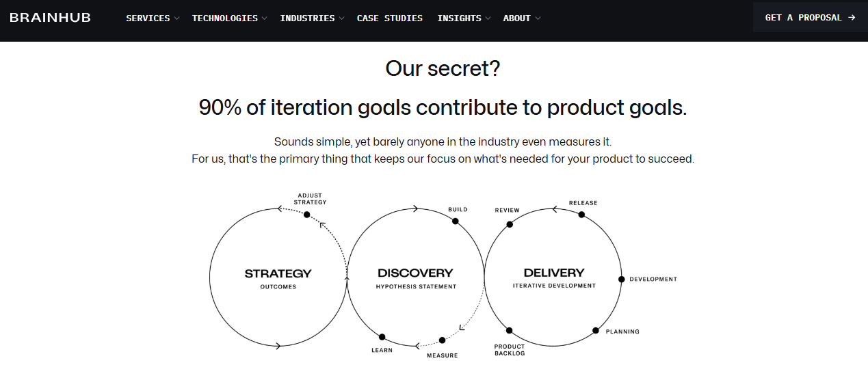868x380 pixels.
Task: Expand the Services dropdown chevron
Action: (176, 18)
